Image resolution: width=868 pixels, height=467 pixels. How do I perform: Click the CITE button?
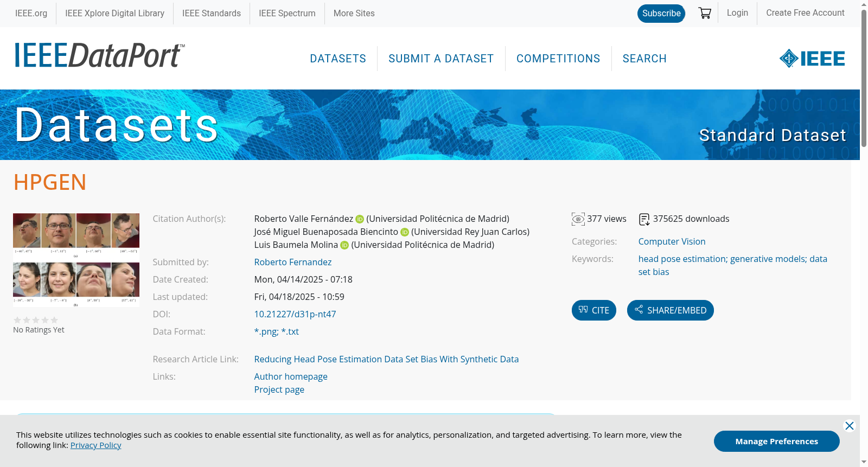click(x=594, y=310)
